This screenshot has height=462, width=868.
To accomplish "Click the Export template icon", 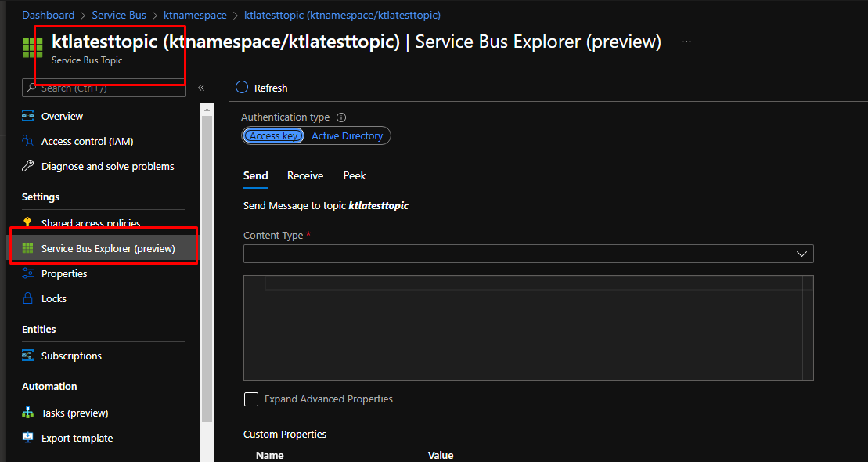I will click(28, 438).
